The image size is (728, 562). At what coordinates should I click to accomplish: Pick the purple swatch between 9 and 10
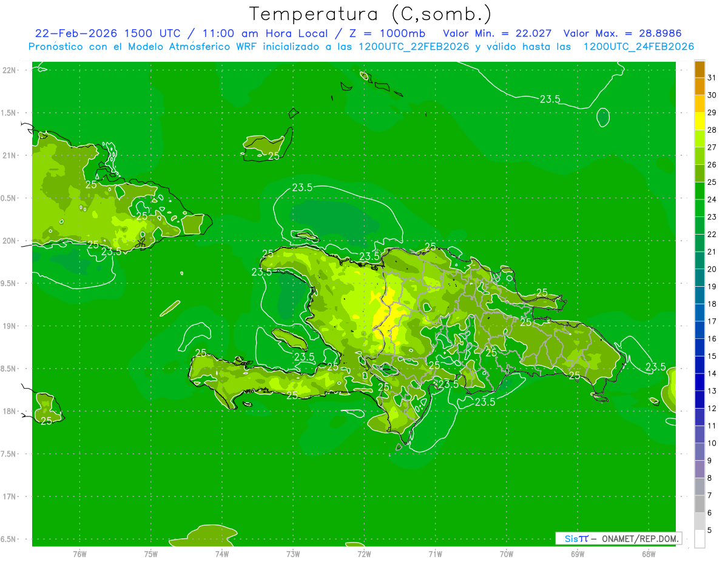point(699,452)
